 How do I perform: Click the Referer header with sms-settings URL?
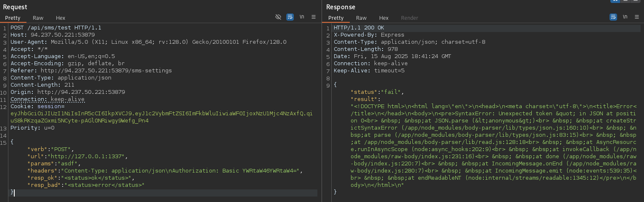coord(91,71)
